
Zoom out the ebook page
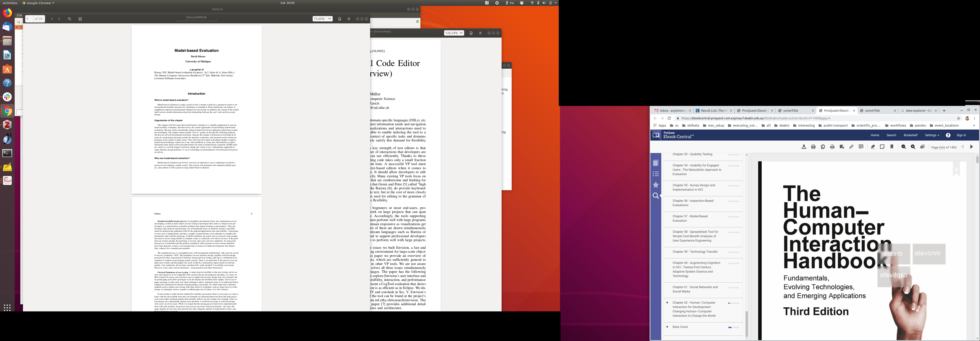coord(903,147)
